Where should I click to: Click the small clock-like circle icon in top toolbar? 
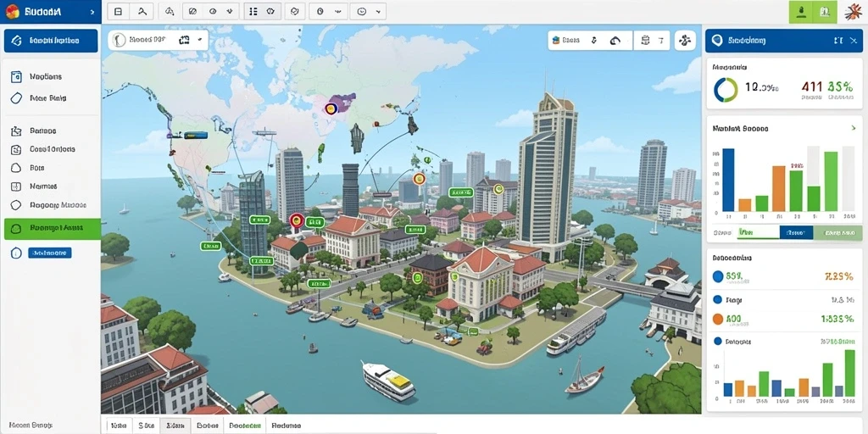click(320, 11)
